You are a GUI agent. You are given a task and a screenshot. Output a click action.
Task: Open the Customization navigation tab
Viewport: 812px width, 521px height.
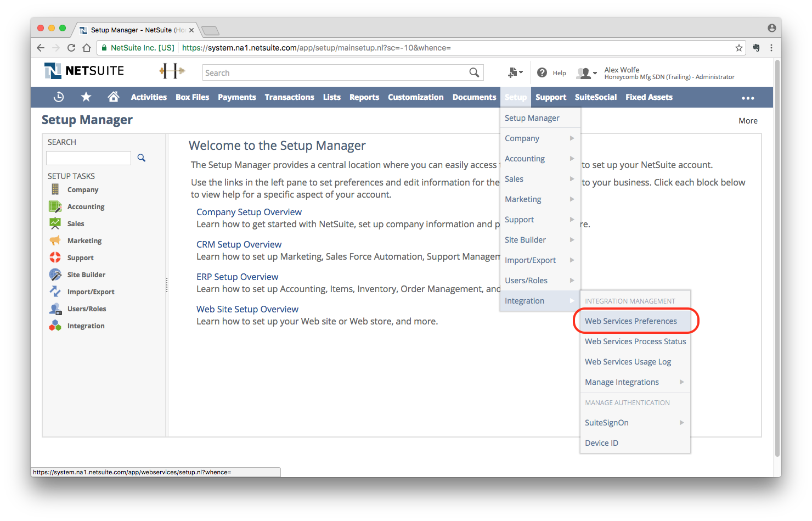[416, 97]
